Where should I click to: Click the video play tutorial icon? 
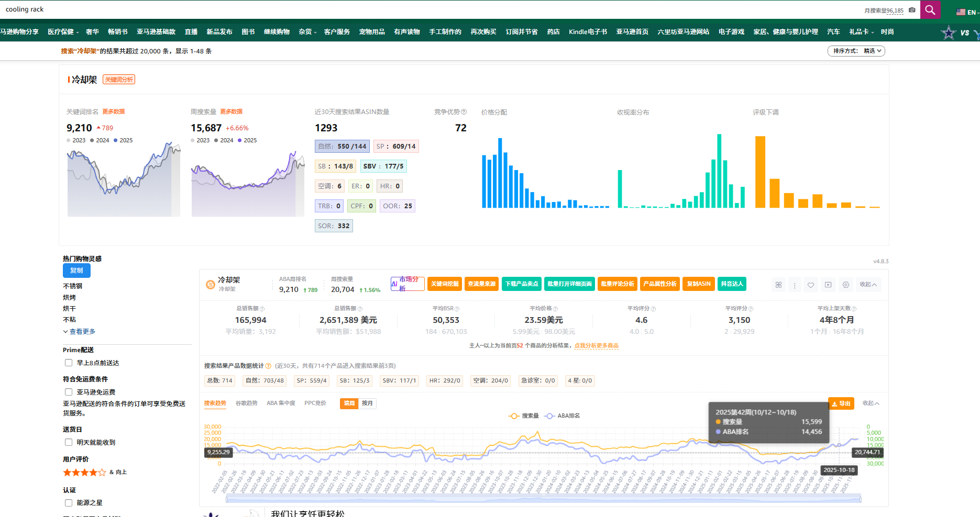click(828, 285)
